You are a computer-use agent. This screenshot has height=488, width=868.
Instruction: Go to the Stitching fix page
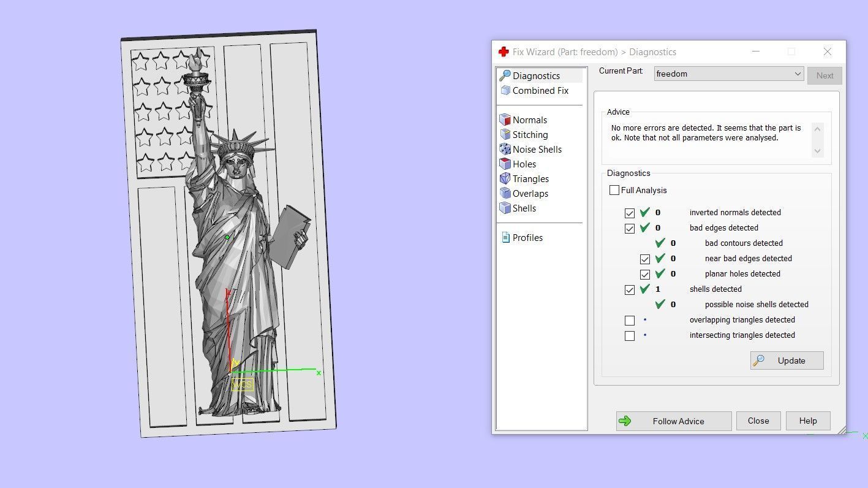point(530,134)
